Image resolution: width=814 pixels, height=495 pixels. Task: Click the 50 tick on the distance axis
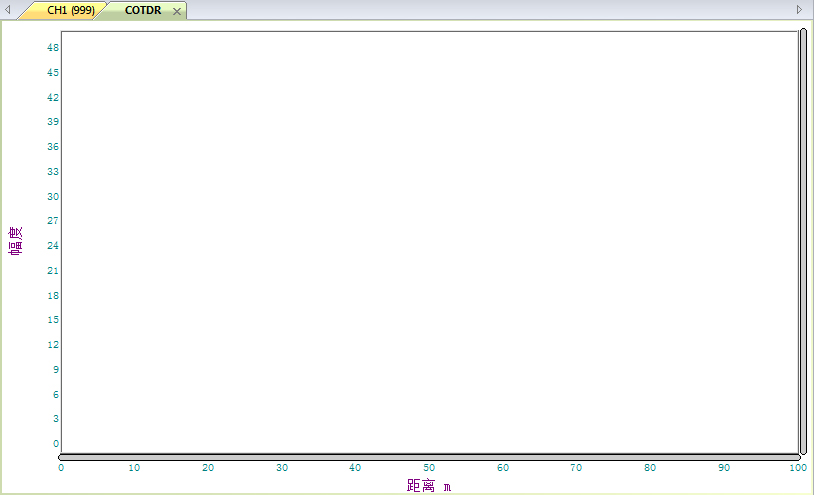(x=429, y=468)
